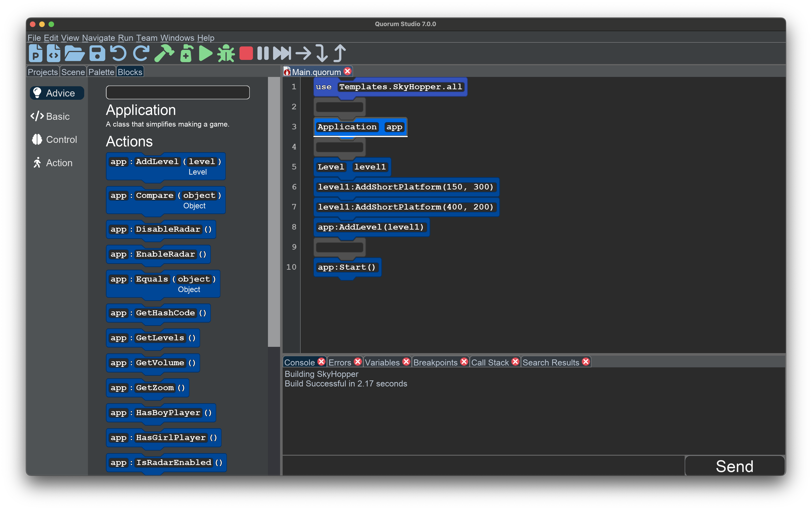
Task: Close the Search Results tab
Action: [x=586, y=362]
